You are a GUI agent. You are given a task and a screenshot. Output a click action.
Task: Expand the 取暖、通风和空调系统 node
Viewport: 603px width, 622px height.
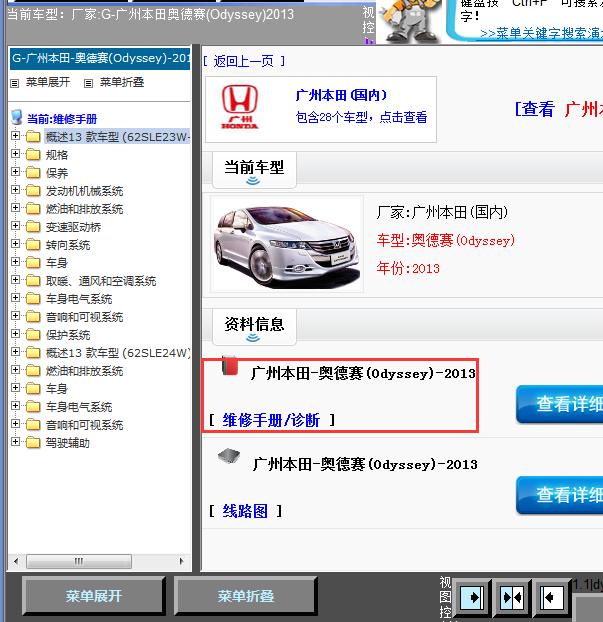click(x=15, y=280)
